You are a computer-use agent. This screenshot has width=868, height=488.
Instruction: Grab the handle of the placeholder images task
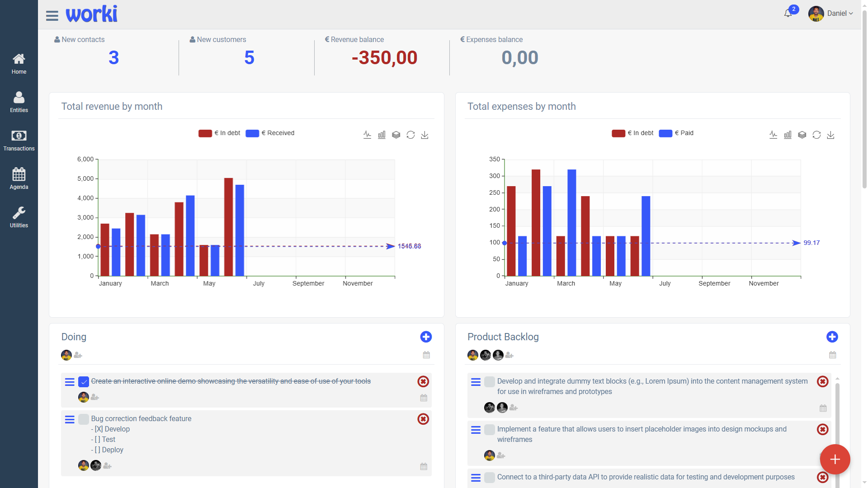click(476, 430)
